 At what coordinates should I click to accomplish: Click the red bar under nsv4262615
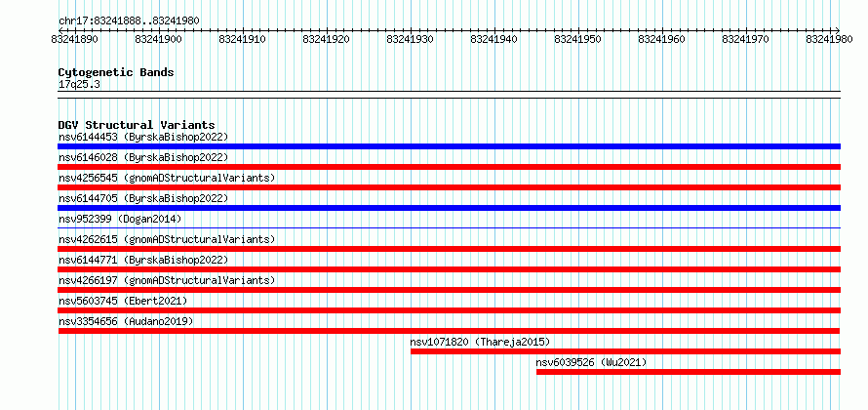[449, 249]
